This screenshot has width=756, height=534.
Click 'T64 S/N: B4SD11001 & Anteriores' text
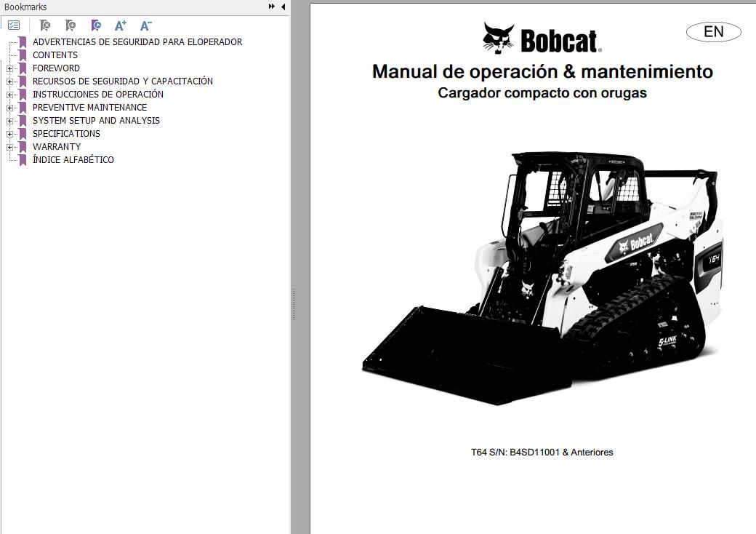(542, 452)
